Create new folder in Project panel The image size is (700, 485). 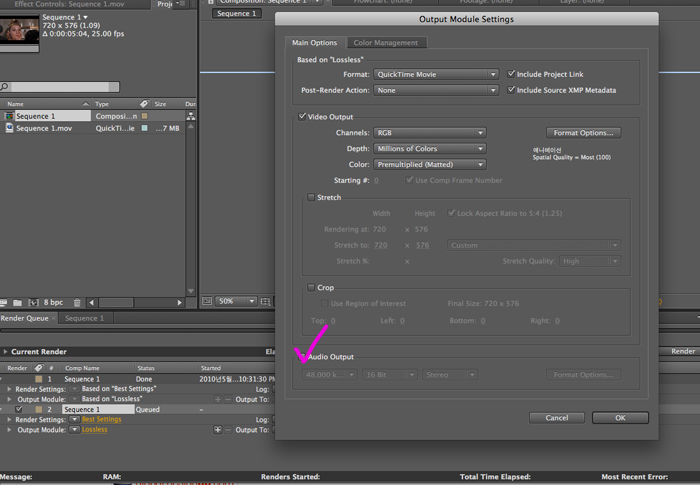click(17, 303)
